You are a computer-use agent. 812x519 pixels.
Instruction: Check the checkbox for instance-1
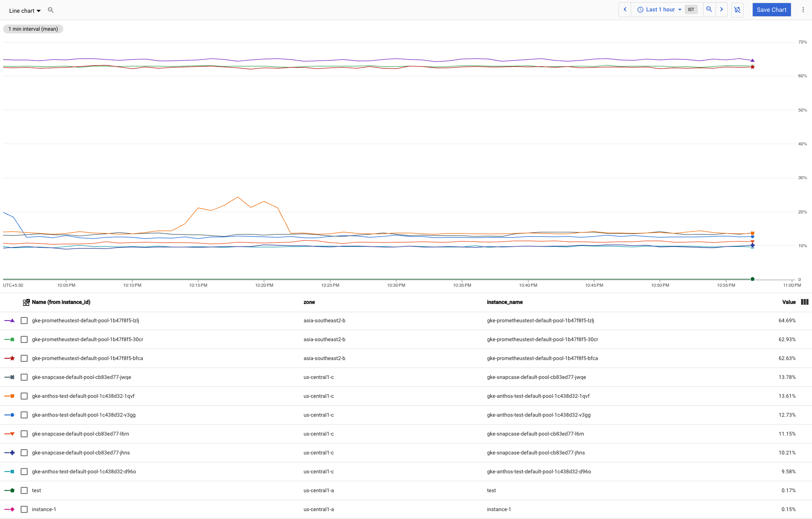click(x=24, y=509)
